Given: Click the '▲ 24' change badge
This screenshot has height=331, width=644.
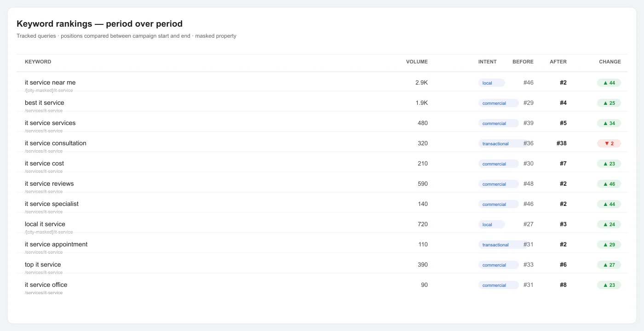Looking at the screenshot, I should click(609, 224).
